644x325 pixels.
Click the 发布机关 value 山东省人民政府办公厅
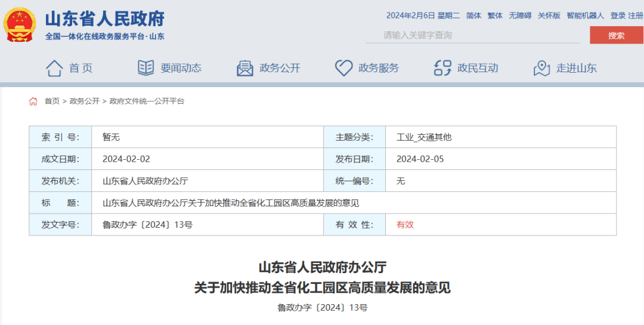(145, 181)
